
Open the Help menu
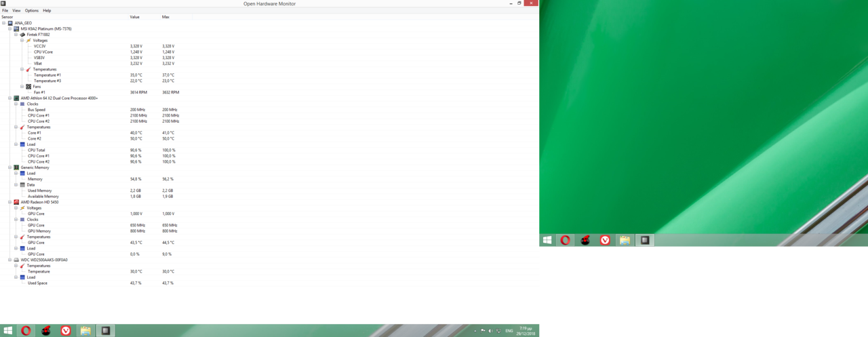pos(47,11)
